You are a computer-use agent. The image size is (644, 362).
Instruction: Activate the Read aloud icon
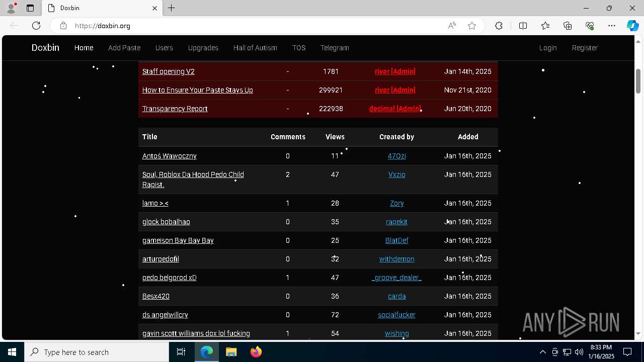point(452,26)
